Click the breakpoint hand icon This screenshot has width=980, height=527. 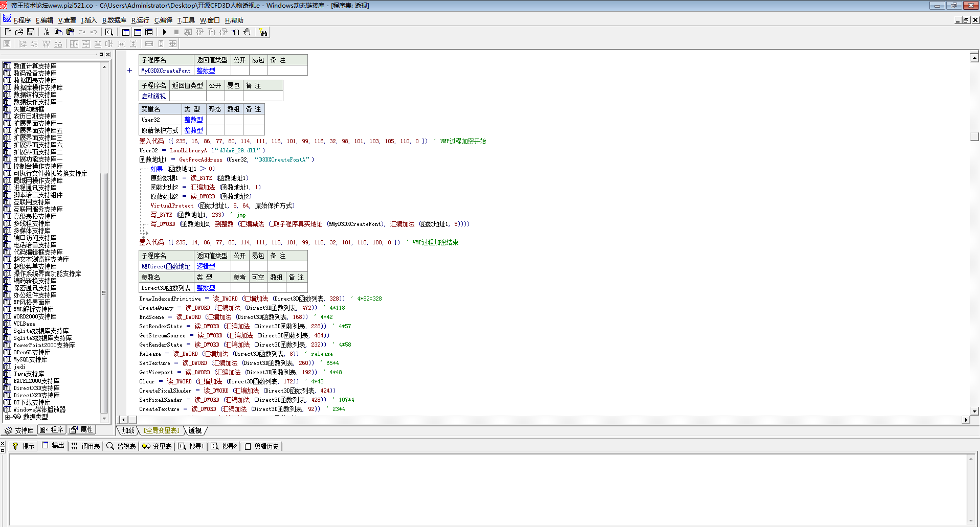(247, 32)
